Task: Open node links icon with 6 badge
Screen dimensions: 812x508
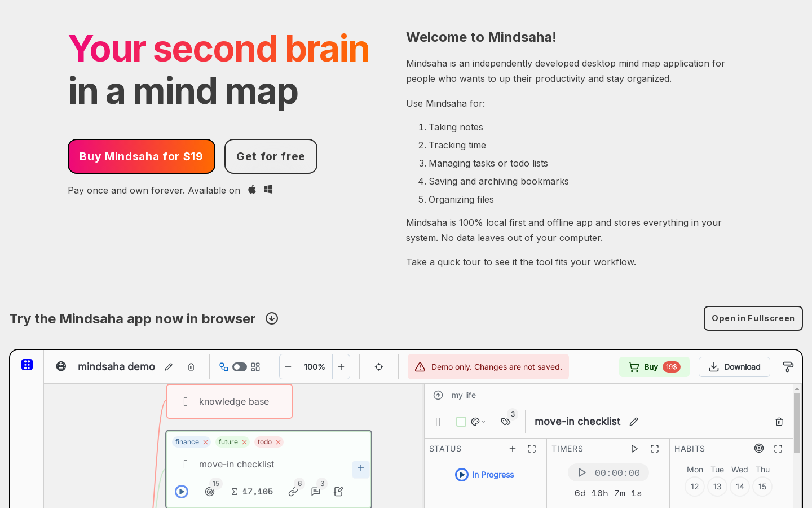Action: 293,492
